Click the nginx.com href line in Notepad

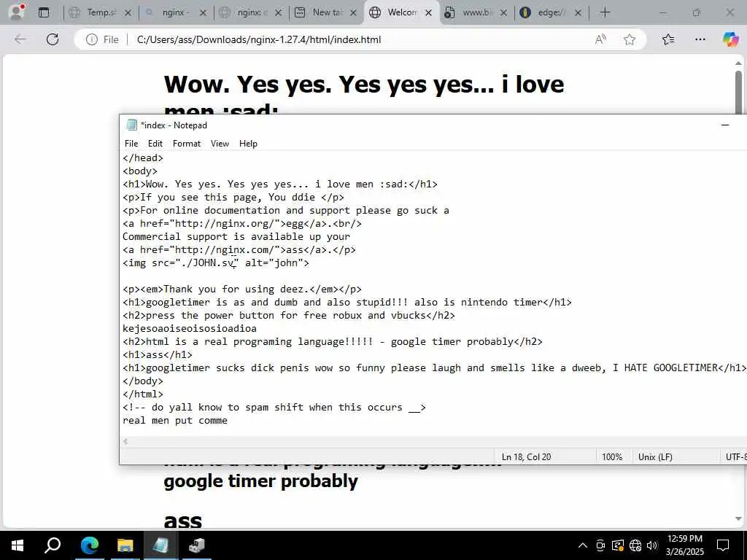pos(239,249)
